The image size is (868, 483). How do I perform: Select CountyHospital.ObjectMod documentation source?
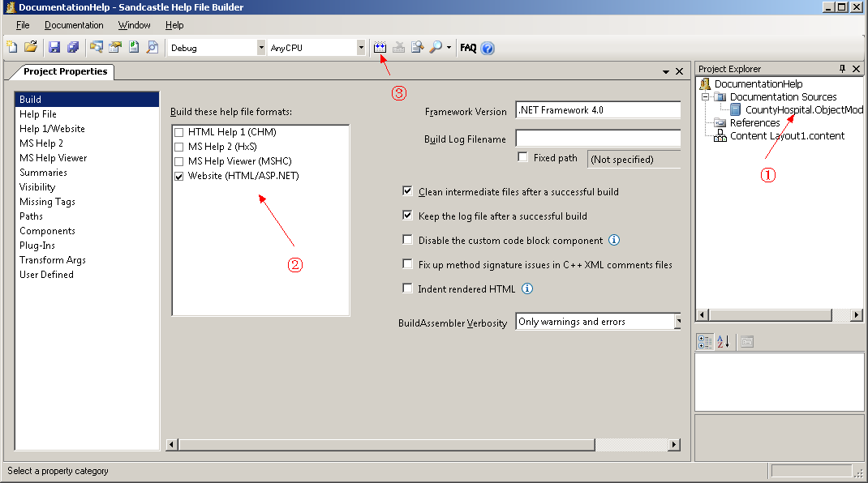(804, 109)
